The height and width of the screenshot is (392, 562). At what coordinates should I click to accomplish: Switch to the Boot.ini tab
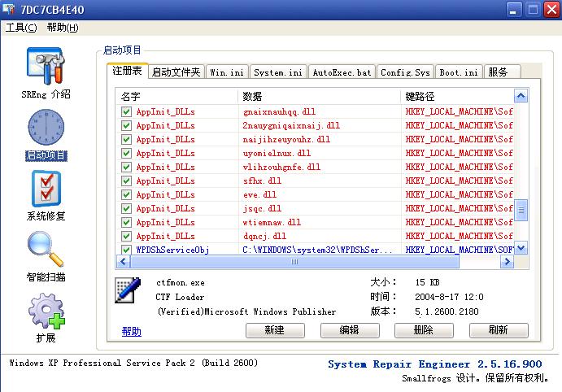459,72
